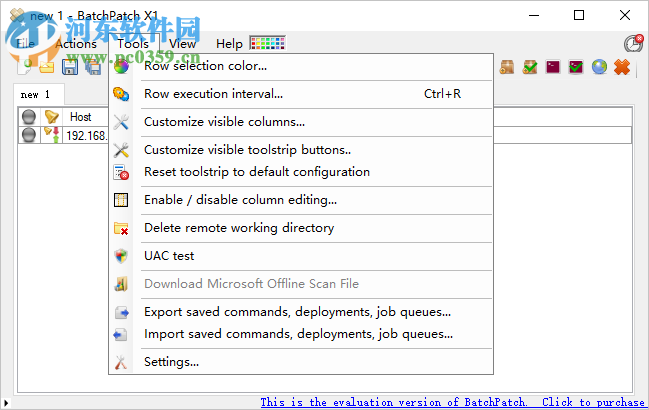Choose Import saved commands, deployments, job queues...
This screenshot has width=649, height=410.
point(301,334)
